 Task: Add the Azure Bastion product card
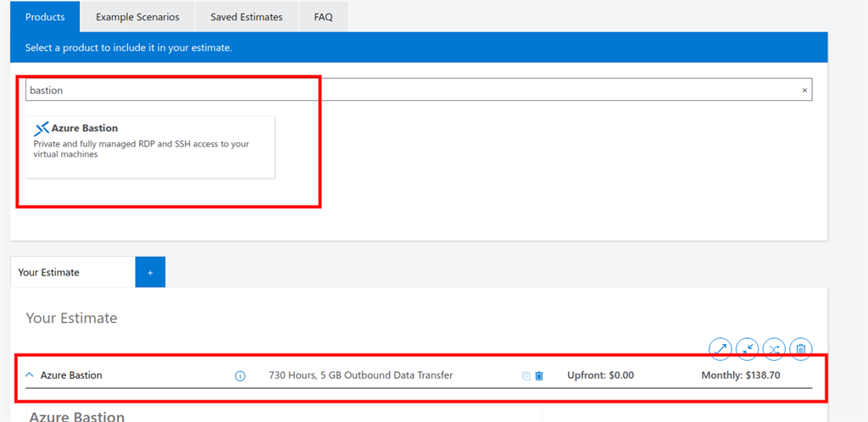[x=150, y=147]
